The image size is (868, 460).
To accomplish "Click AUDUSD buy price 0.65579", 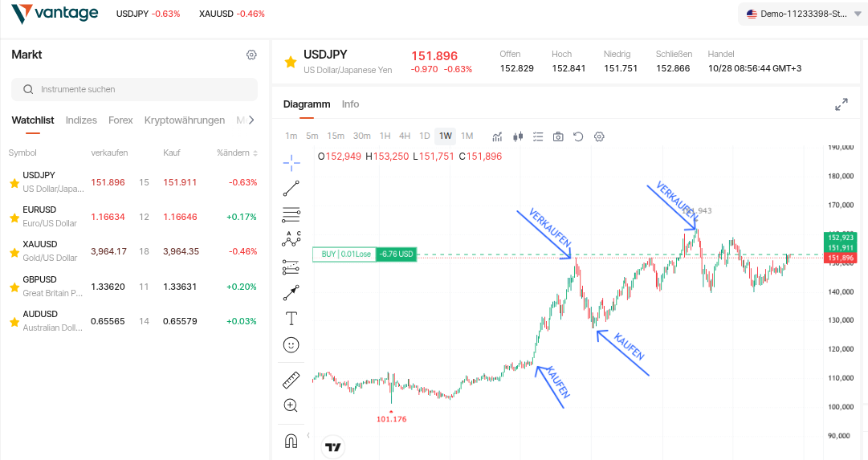I will pyautogui.click(x=180, y=321).
